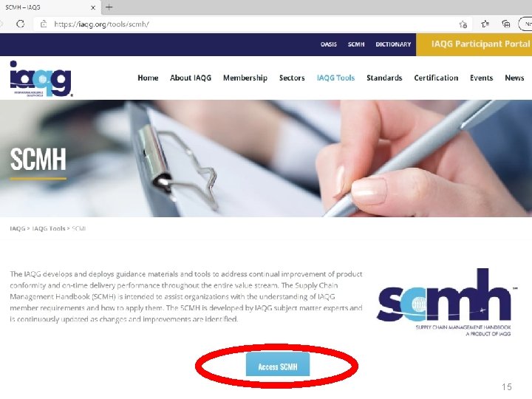
Task: Click the browser refresh icon
Action: point(21,24)
